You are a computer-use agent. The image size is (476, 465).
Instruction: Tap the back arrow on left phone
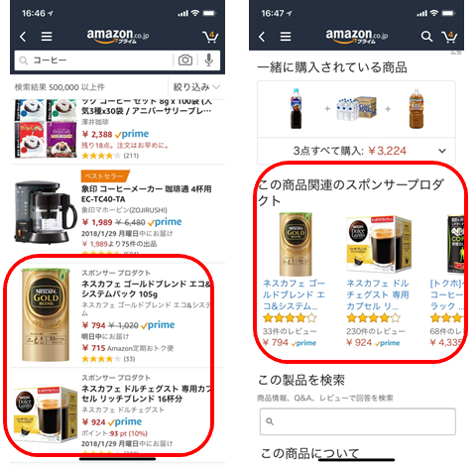coord(23,37)
